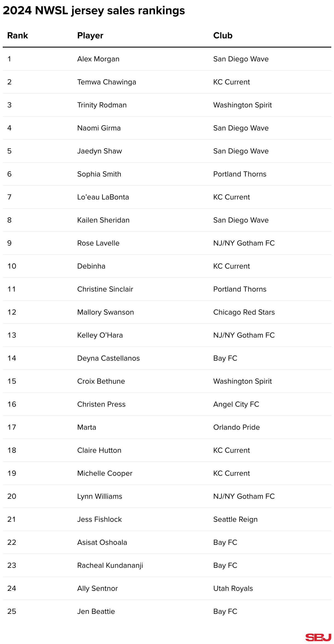Click Ally Sentnor's Utah Royals club cell

(x=233, y=589)
